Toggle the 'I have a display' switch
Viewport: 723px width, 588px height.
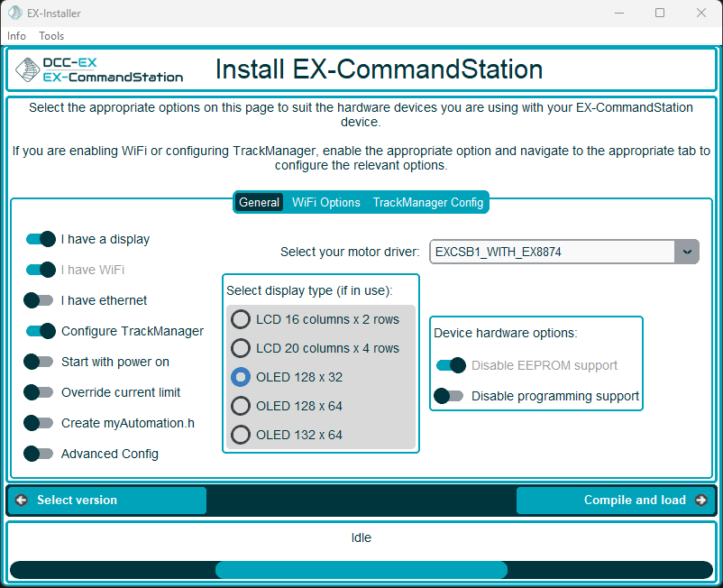(41, 239)
